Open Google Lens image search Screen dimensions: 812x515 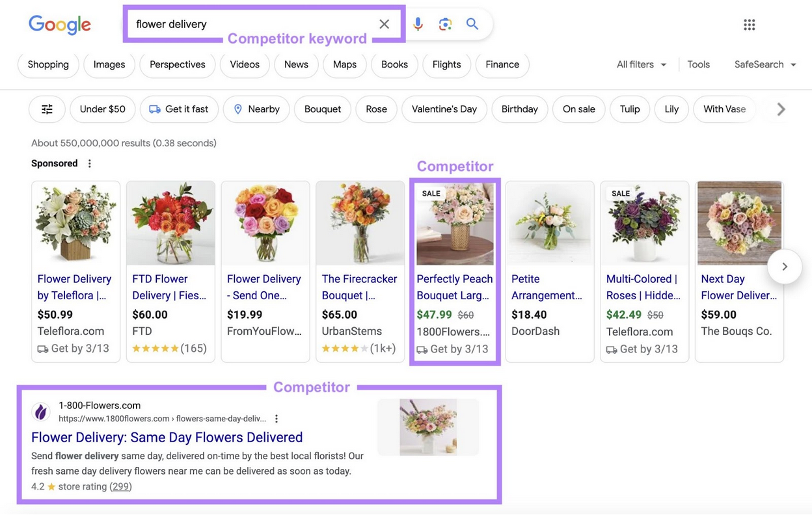coord(445,24)
